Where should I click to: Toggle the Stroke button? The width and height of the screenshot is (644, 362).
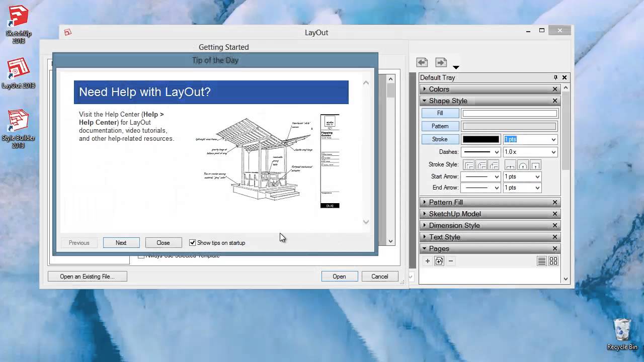pyautogui.click(x=440, y=139)
